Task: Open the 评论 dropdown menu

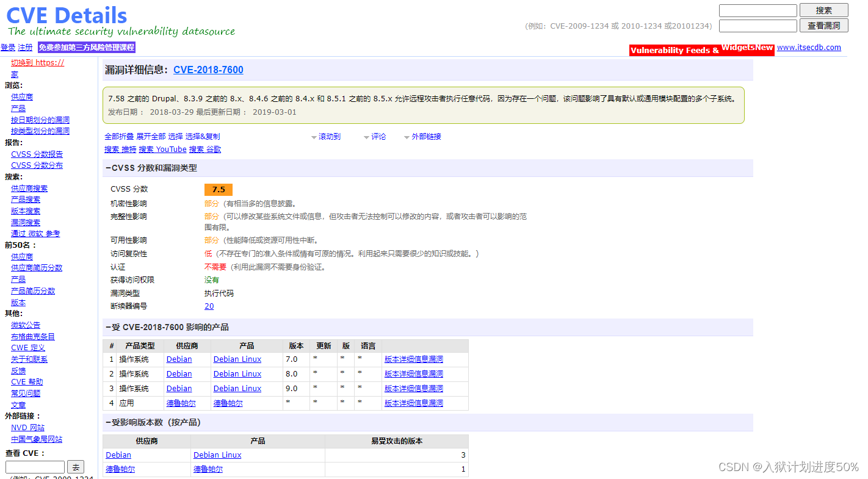Action: click(375, 137)
